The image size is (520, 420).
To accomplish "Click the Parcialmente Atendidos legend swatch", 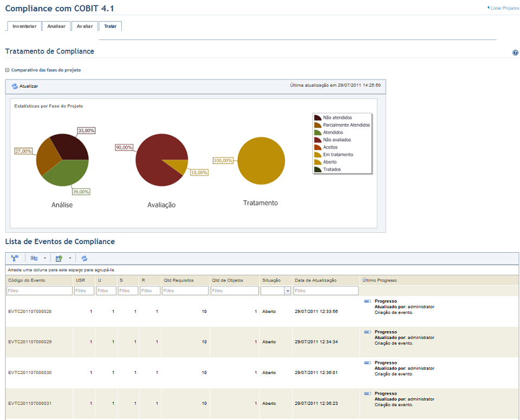I will (x=318, y=125).
